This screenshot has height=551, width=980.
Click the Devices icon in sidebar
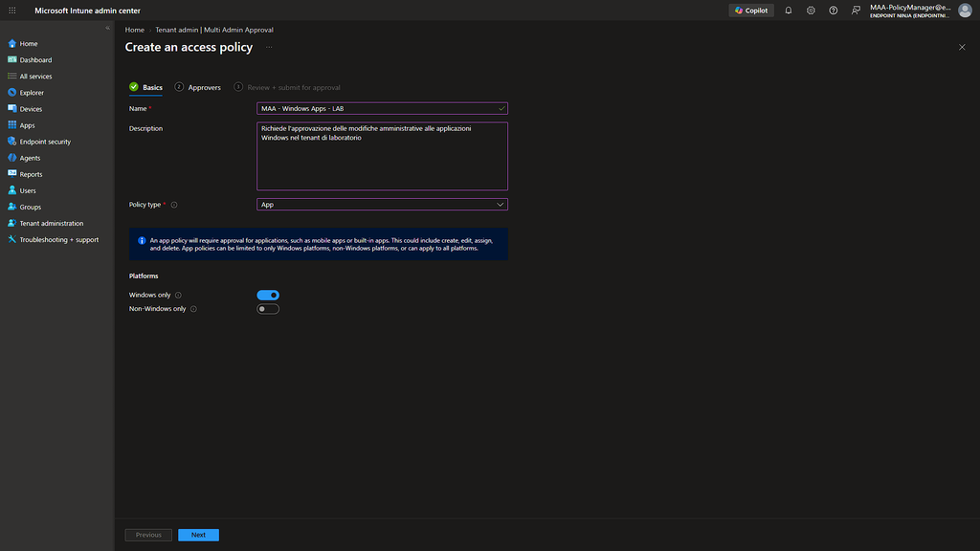[x=11, y=109]
